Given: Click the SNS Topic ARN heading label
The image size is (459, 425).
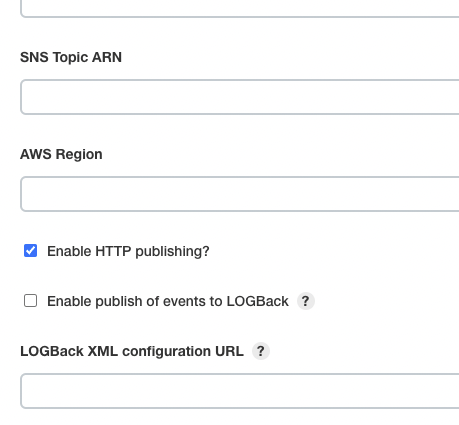Looking at the screenshot, I should pos(71,57).
